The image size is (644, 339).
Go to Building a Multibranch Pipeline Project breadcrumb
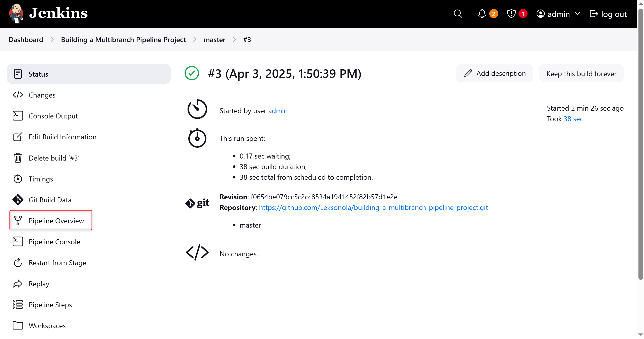click(x=123, y=39)
